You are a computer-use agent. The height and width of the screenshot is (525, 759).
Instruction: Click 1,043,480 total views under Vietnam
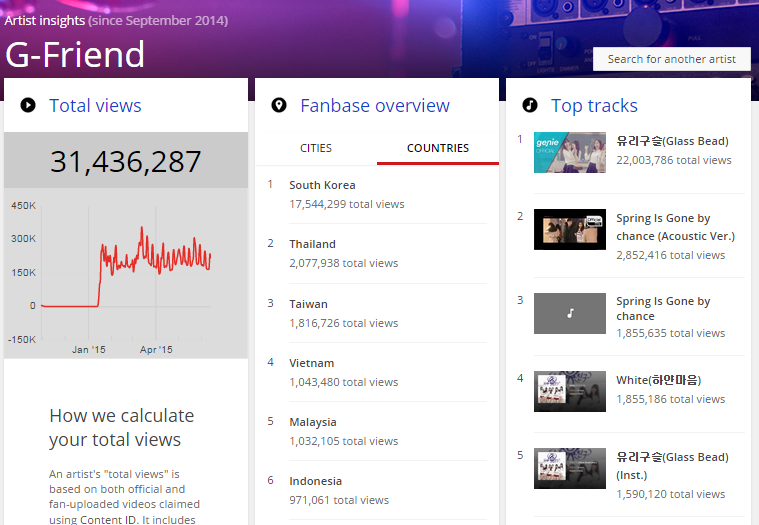pyautogui.click(x=344, y=382)
